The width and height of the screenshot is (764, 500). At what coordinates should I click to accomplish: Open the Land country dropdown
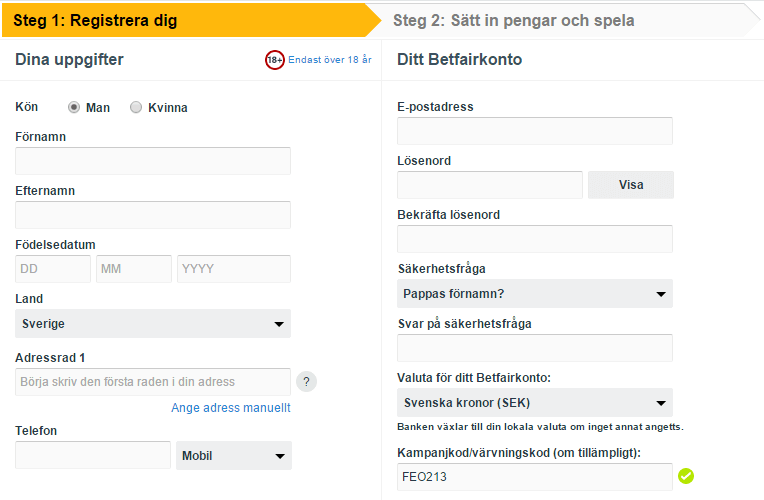click(x=153, y=324)
